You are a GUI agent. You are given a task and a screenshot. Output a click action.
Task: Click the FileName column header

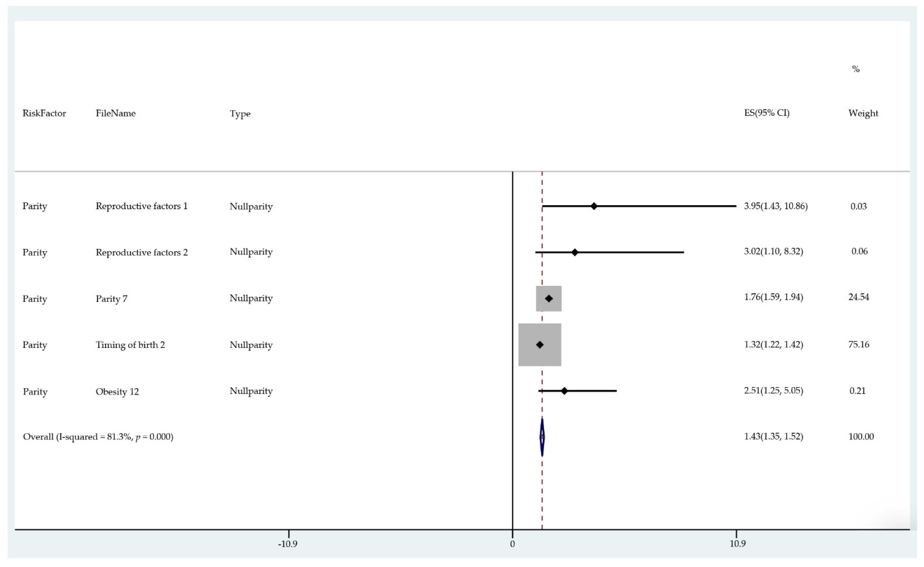pos(115,113)
